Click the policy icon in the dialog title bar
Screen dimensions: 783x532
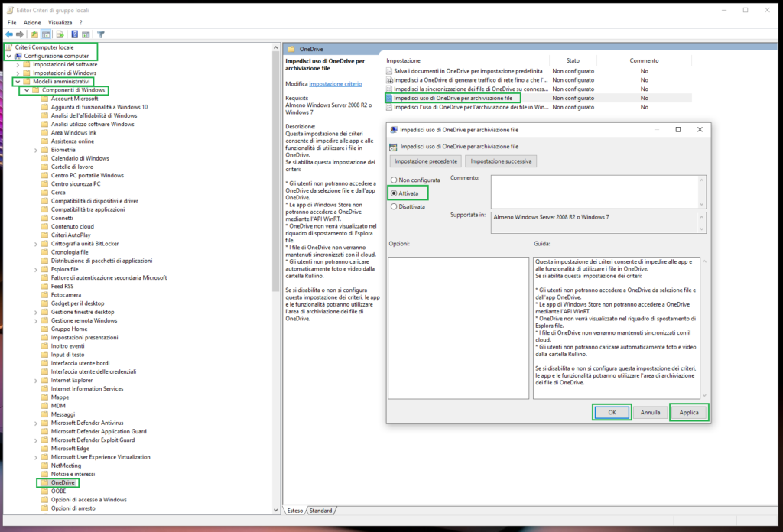click(x=394, y=130)
